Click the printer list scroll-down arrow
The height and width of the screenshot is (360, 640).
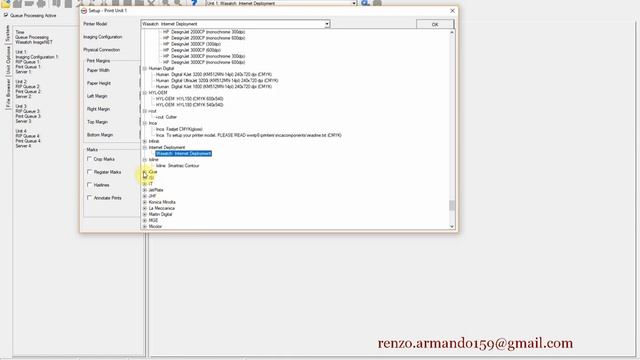click(452, 226)
